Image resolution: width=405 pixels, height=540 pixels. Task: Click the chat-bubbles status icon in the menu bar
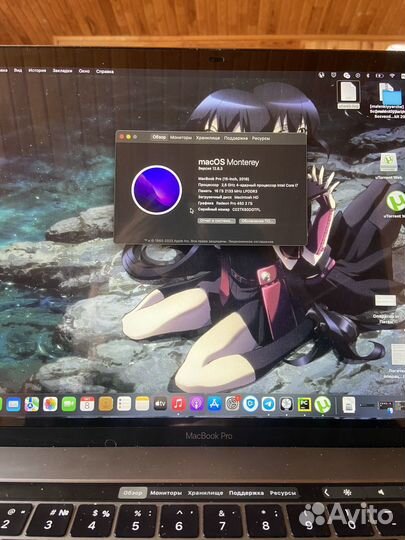[347, 75]
